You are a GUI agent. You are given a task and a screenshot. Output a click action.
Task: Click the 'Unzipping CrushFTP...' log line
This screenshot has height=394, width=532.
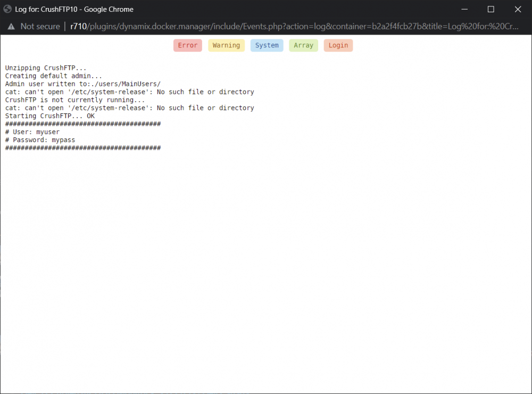46,68
